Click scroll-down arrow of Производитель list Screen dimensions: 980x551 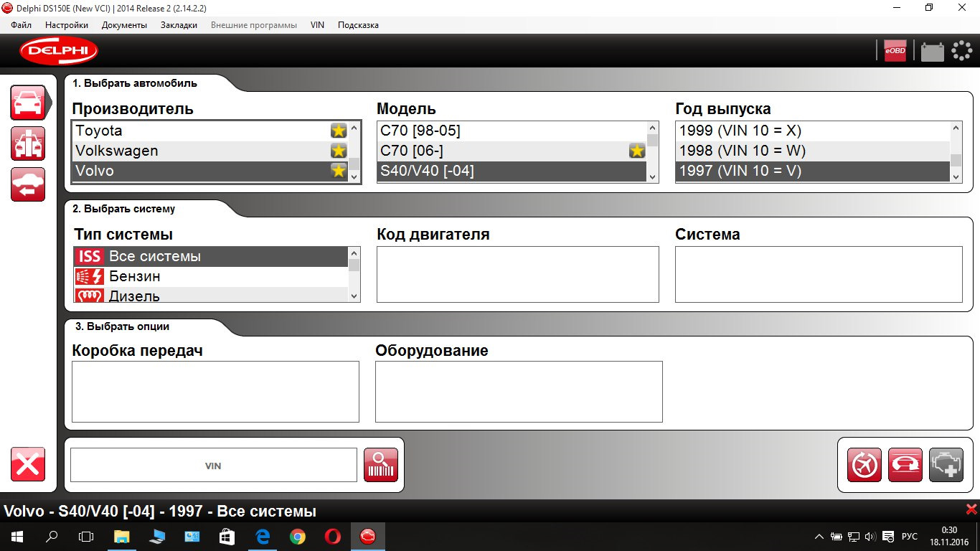point(354,176)
